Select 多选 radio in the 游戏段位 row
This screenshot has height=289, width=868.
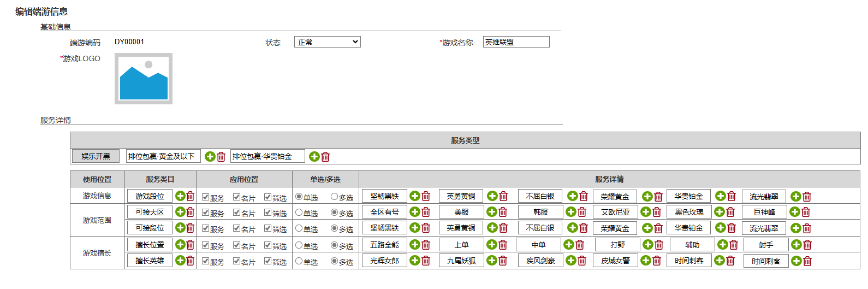[x=334, y=197]
